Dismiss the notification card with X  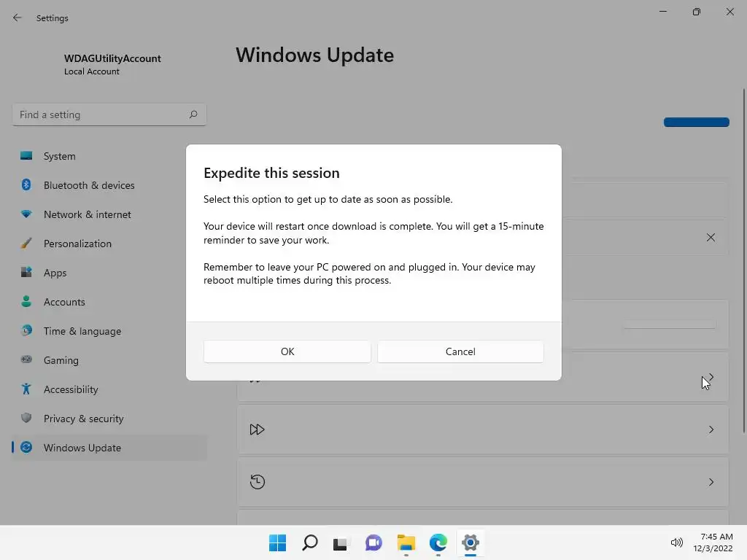[x=711, y=237]
